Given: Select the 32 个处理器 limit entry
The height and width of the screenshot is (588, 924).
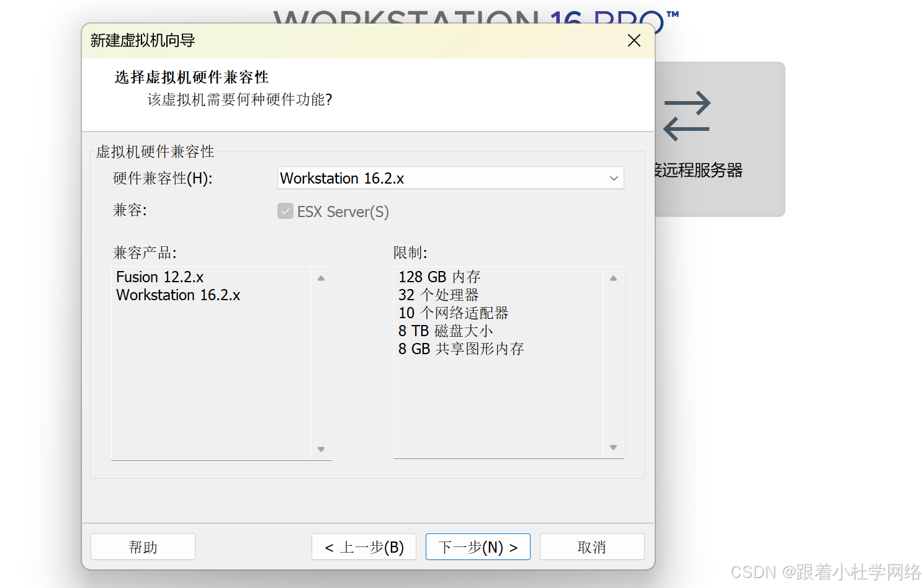Looking at the screenshot, I should (438, 295).
